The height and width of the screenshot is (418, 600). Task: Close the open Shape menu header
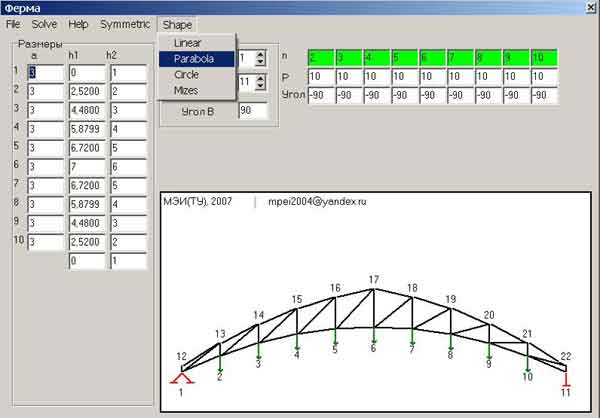pyautogui.click(x=177, y=25)
